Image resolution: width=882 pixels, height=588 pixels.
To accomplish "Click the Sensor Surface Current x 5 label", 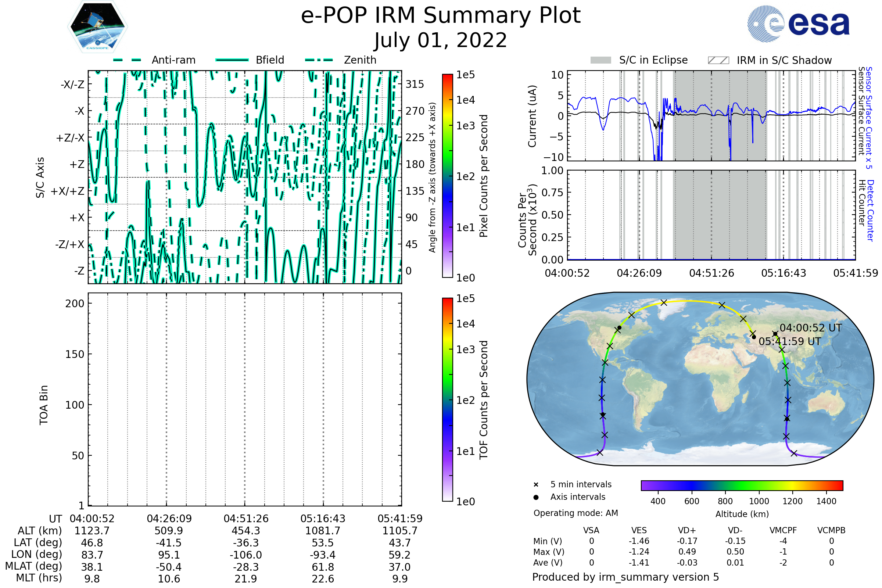I will tap(869, 118).
